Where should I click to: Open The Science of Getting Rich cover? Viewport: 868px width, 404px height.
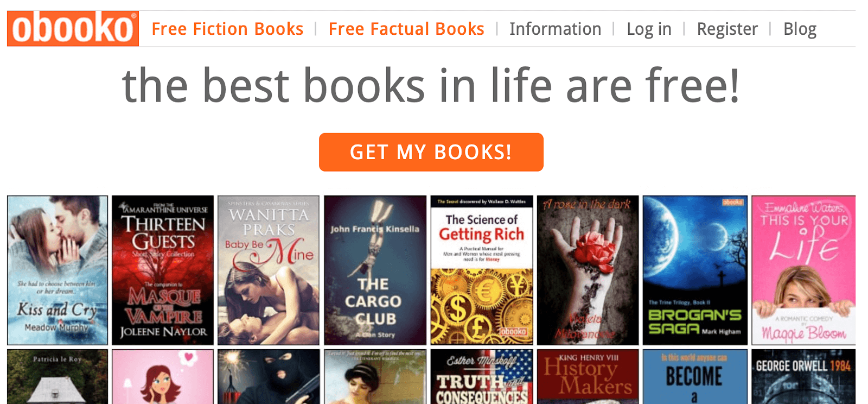(x=482, y=270)
